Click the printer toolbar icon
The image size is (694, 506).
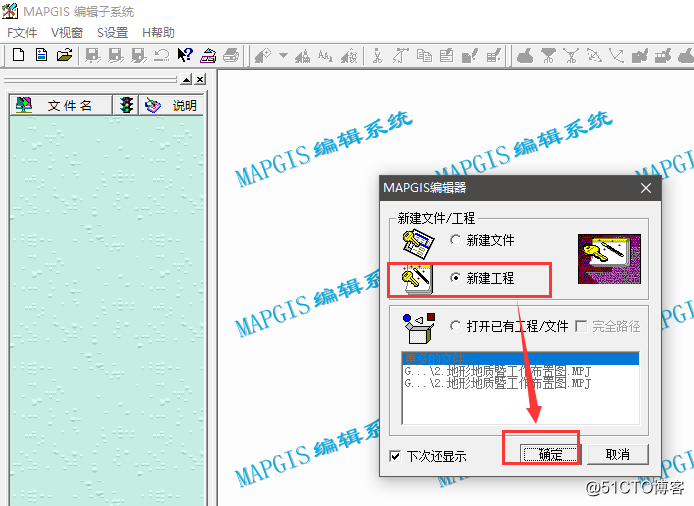pos(231,55)
